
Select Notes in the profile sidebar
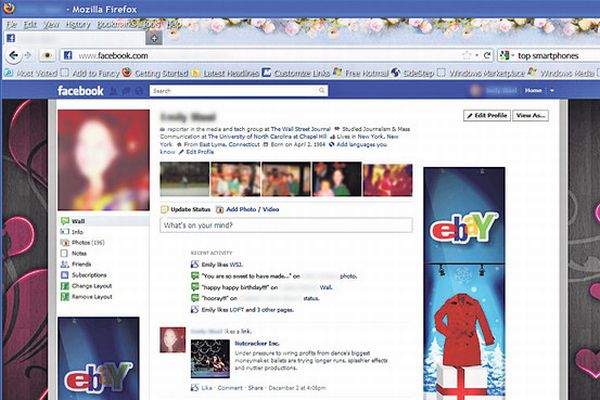79,253
